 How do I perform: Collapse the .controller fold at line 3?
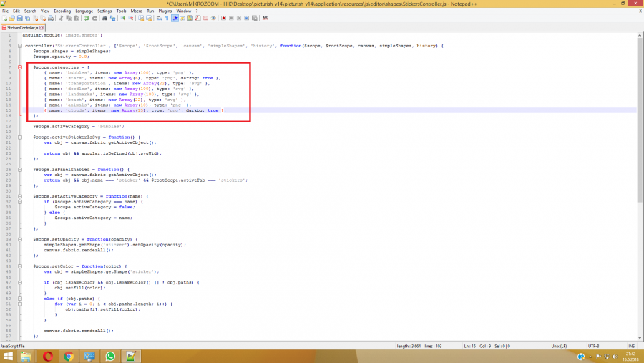tap(19, 46)
